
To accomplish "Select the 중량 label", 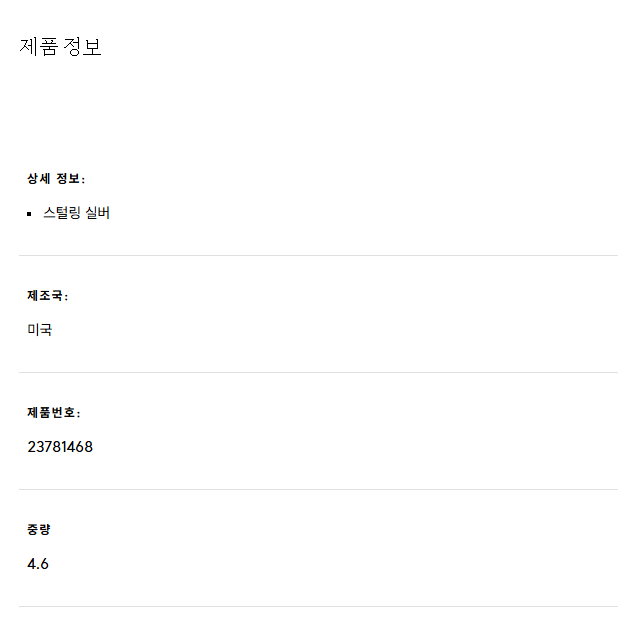I will point(39,529).
